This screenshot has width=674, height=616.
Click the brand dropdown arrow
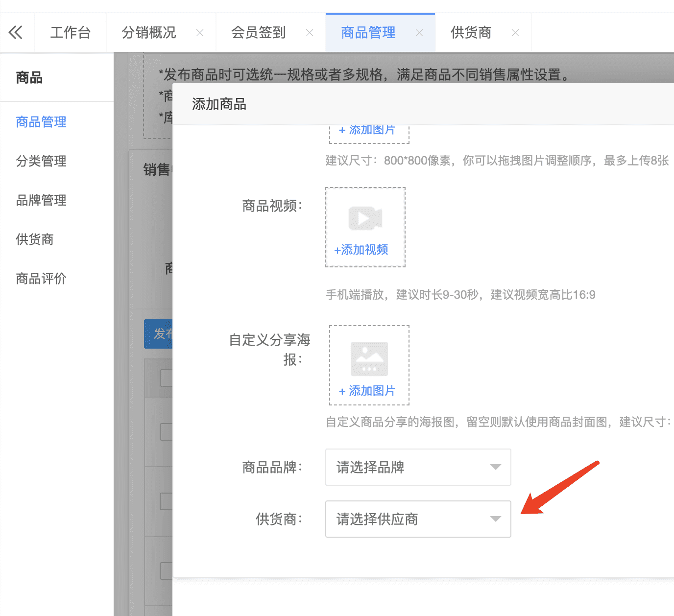[x=496, y=467]
